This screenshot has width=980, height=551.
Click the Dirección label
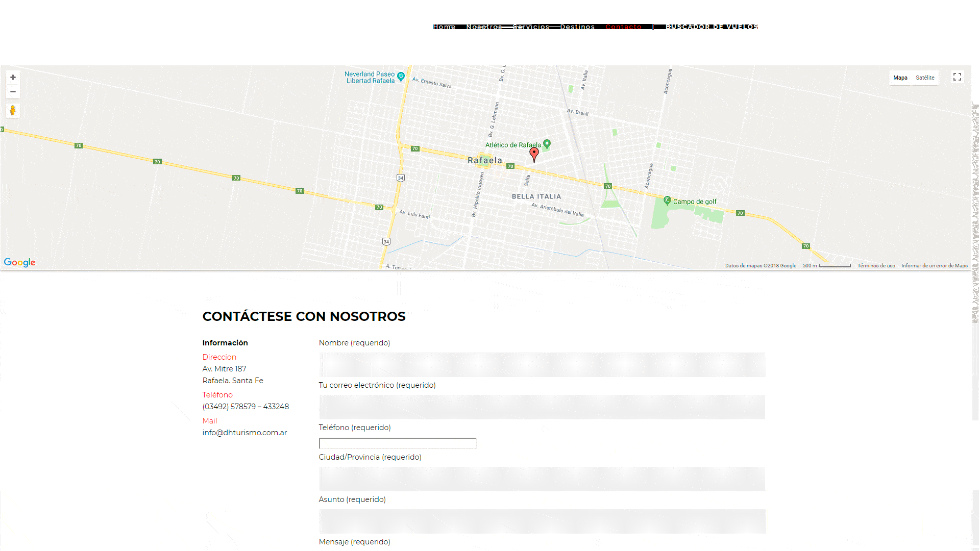coord(219,357)
